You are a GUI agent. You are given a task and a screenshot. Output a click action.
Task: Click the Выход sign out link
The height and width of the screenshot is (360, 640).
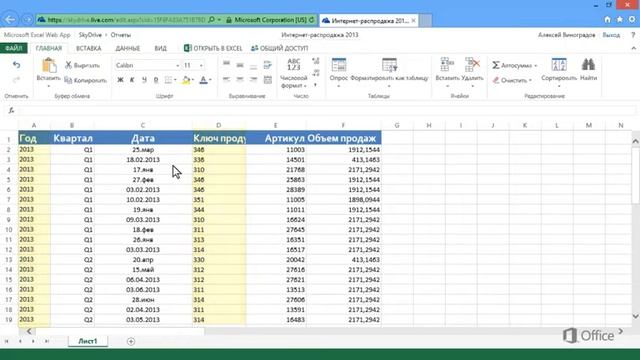[611, 35]
